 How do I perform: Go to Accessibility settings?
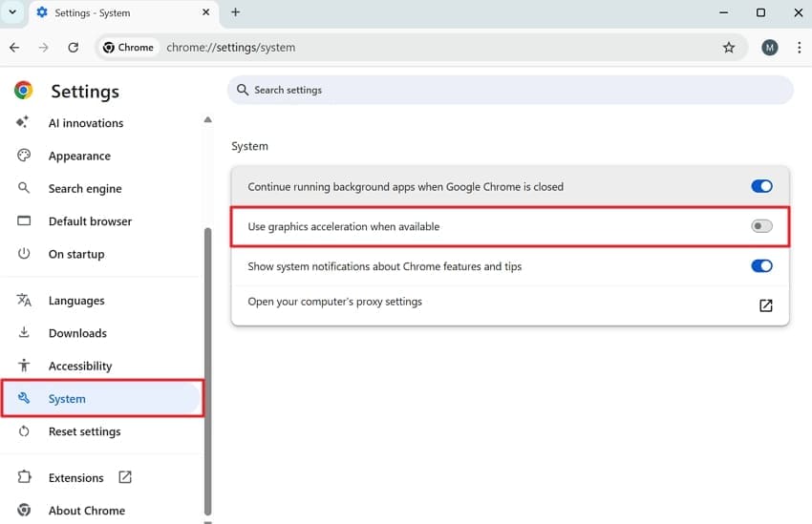(x=80, y=366)
